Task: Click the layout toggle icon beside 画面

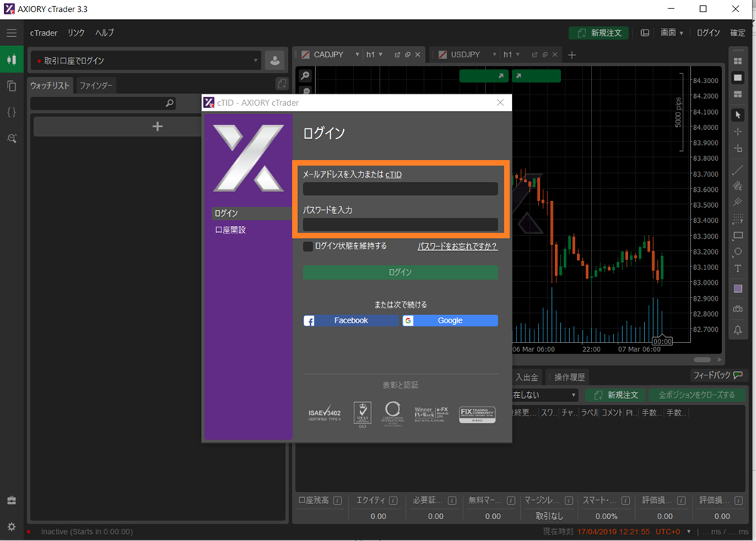Action: [645, 32]
